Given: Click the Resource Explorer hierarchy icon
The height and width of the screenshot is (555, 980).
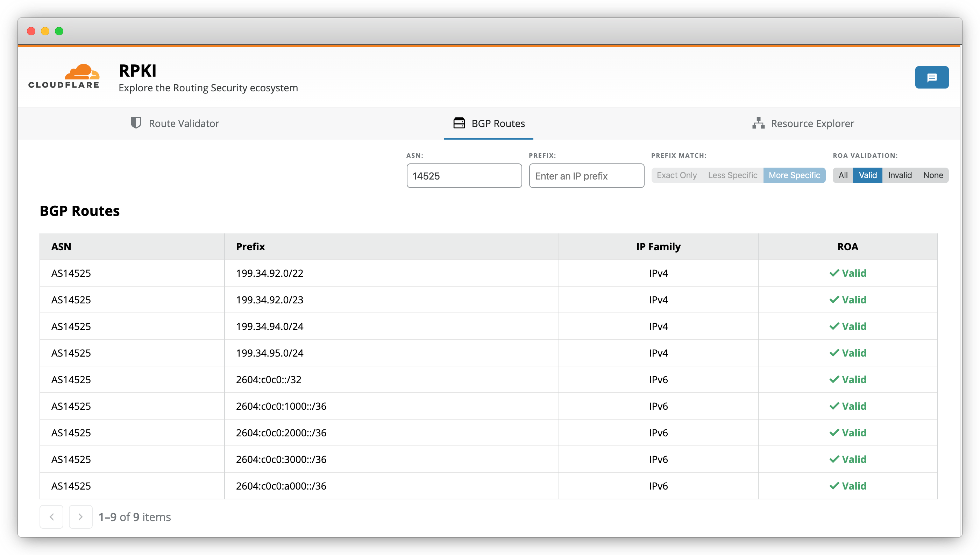Looking at the screenshot, I should tap(758, 123).
